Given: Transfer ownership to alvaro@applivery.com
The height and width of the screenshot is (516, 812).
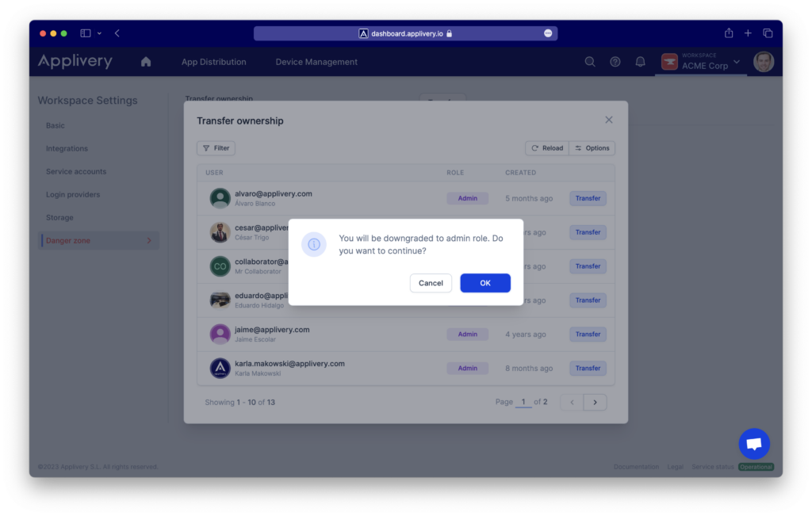Looking at the screenshot, I should click(x=588, y=198).
